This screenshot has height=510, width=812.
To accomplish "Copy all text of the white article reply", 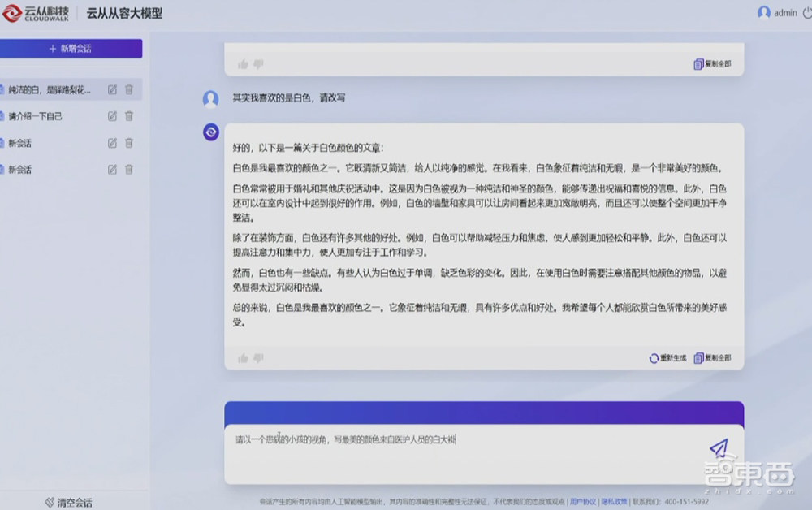I will pos(712,358).
